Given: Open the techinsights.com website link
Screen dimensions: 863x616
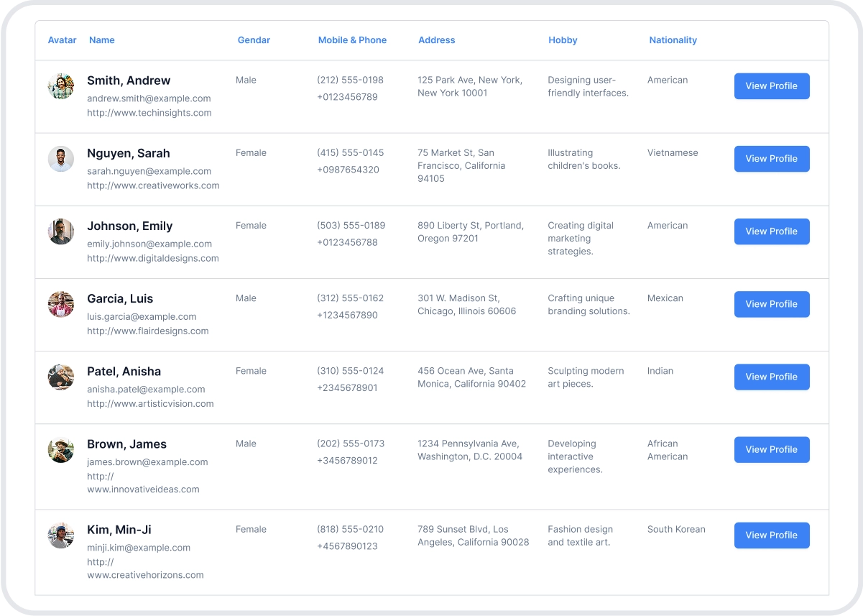Looking at the screenshot, I should pos(149,113).
